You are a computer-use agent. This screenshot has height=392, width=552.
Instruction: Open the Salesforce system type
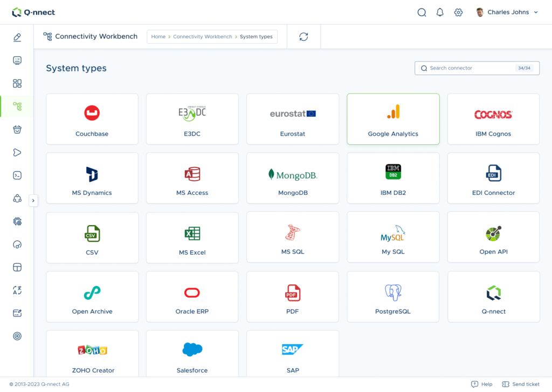[x=192, y=353]
